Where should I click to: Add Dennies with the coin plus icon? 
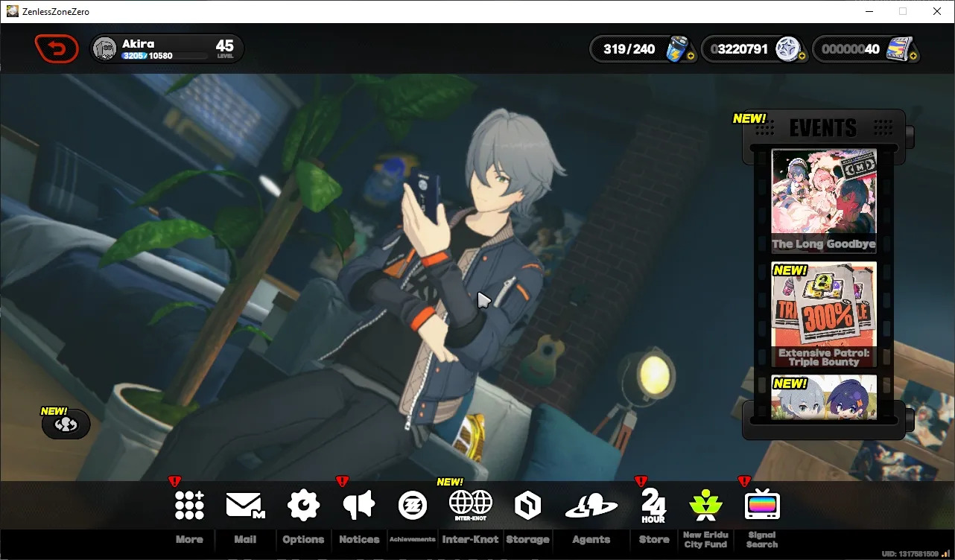[802, 56]
